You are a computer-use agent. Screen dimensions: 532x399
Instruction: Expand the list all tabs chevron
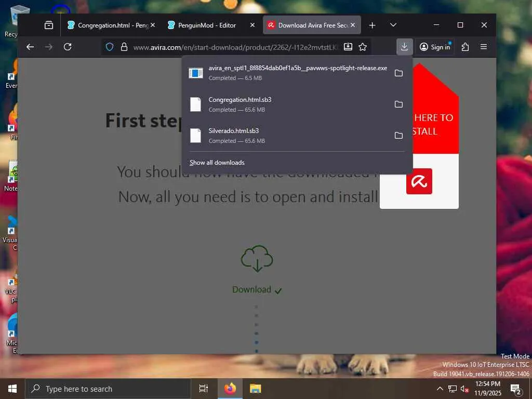[393, 25]
